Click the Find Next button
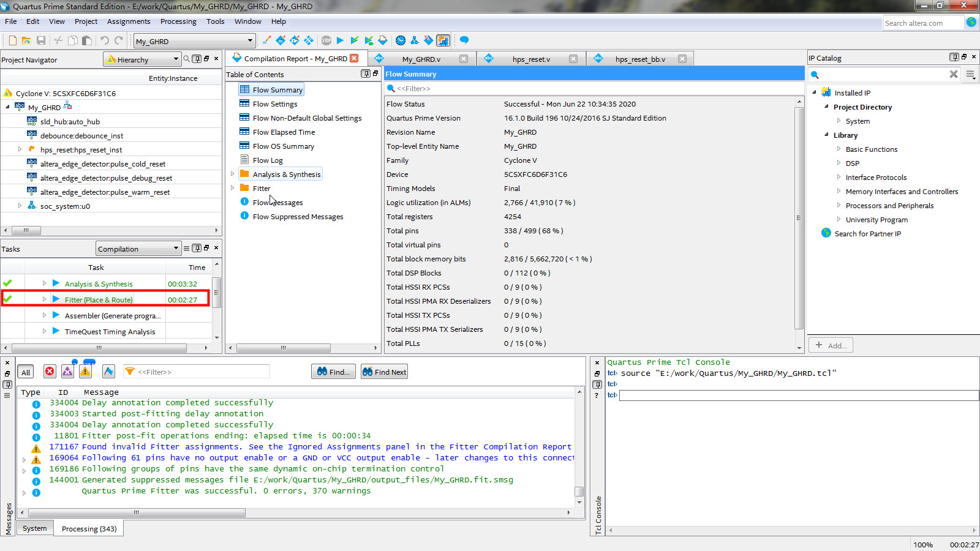This screenshot has height=551, width=980. pos(384,372)
